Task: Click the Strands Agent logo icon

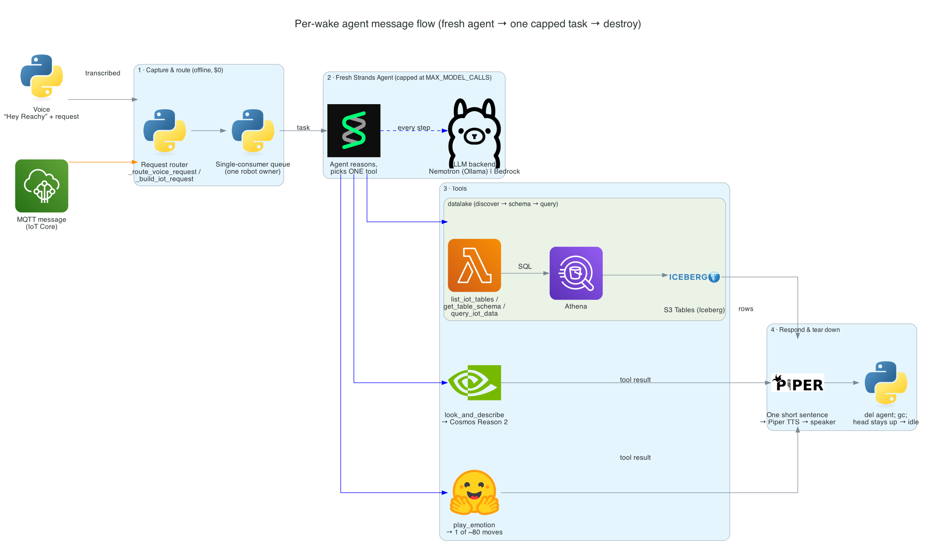Action: click(354, 131)
